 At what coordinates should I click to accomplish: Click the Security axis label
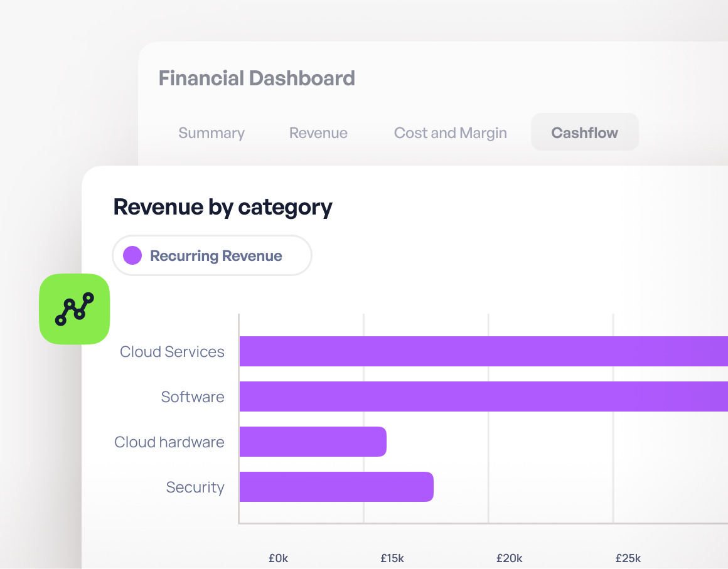tap(195, 487)
